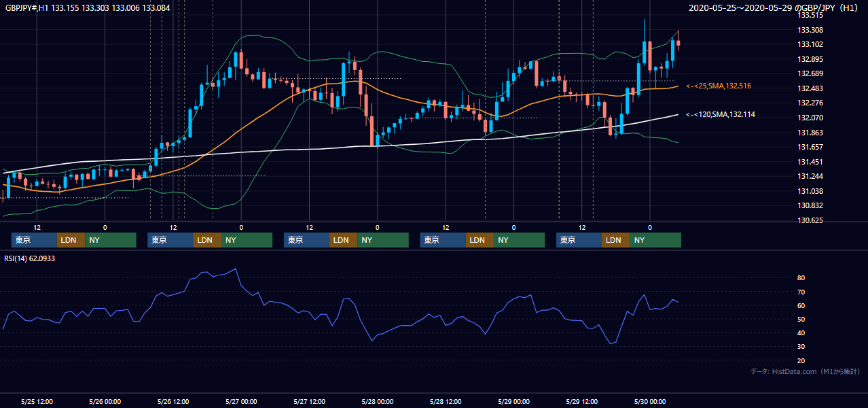This screenshot has width=868, height=408.
Task: Click the RSI axis level 50
Action: (801, 319)
